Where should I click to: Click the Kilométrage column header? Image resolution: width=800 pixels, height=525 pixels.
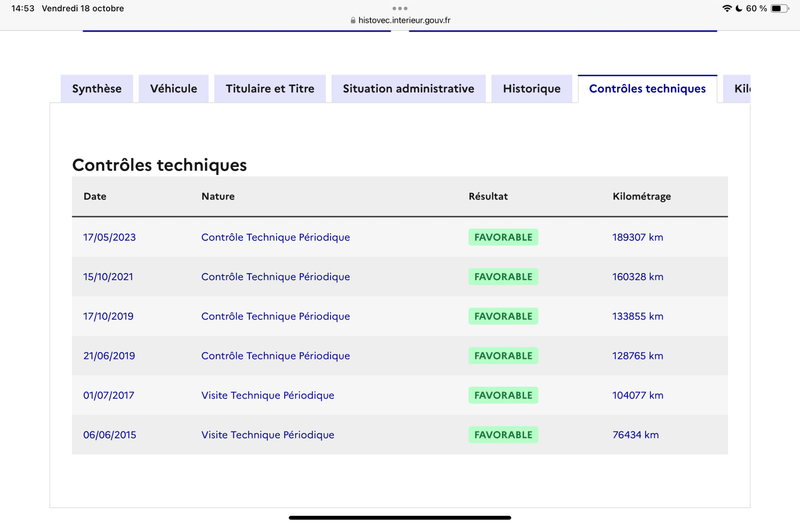(x=641, y=196)
